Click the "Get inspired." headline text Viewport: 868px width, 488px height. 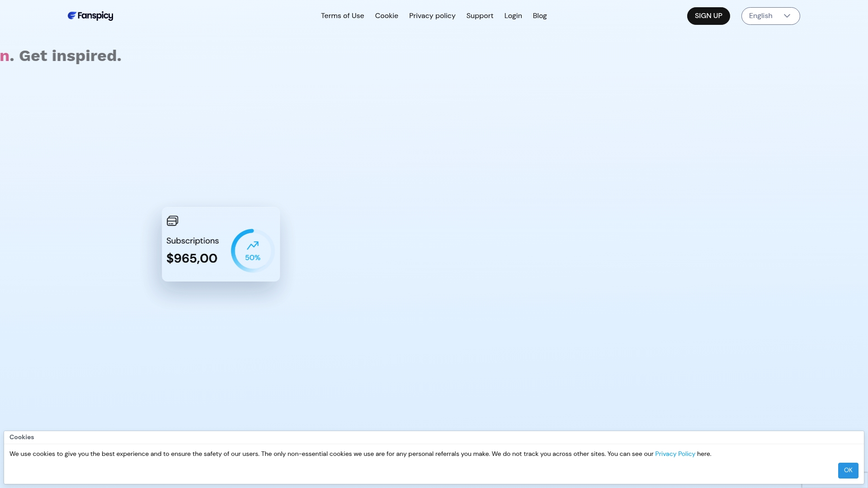(x=70, y=56)
